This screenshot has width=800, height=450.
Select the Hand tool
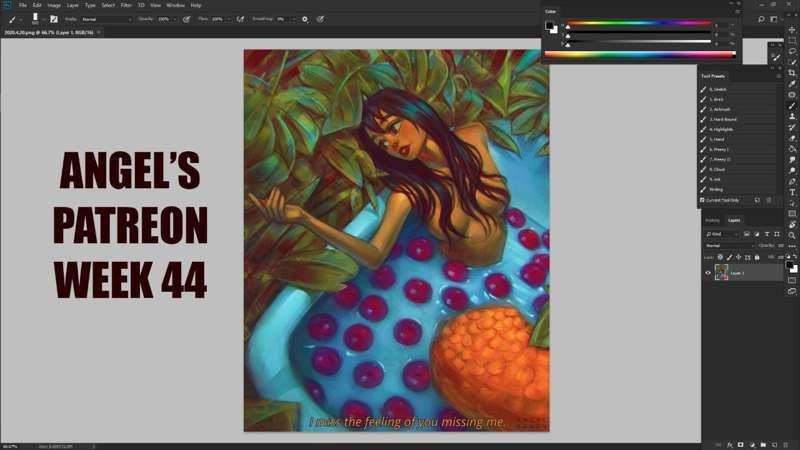[792, 224]
